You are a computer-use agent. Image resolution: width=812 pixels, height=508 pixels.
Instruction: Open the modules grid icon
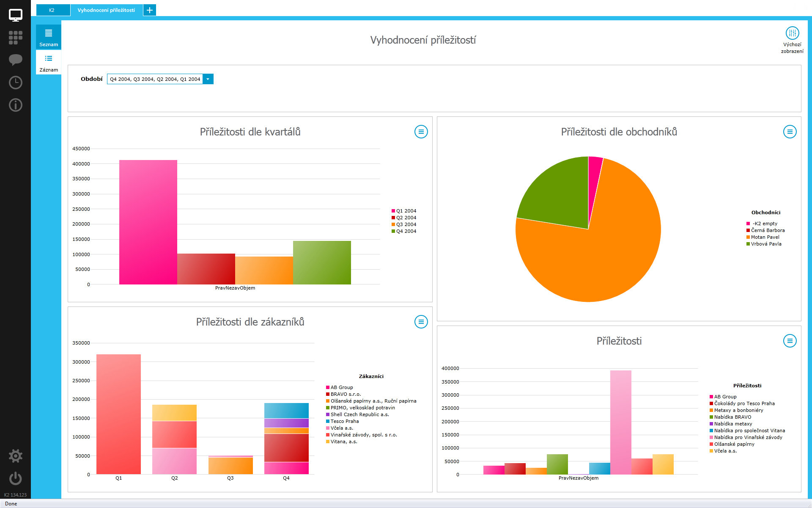[15, 37]
